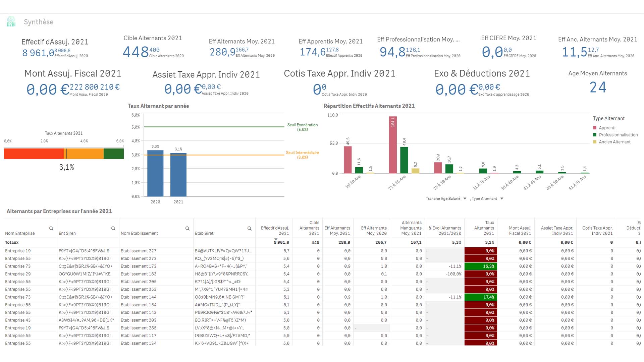
Task: Open search for Ent Siren column
Action: [113, 229]
